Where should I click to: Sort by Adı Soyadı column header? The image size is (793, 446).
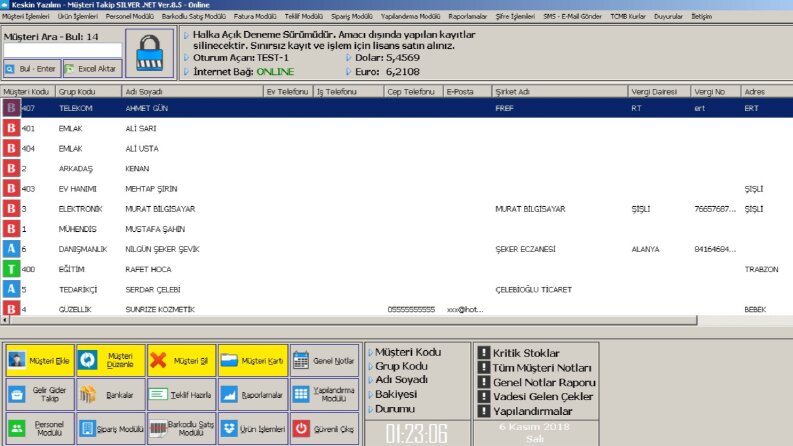point(192,92)
